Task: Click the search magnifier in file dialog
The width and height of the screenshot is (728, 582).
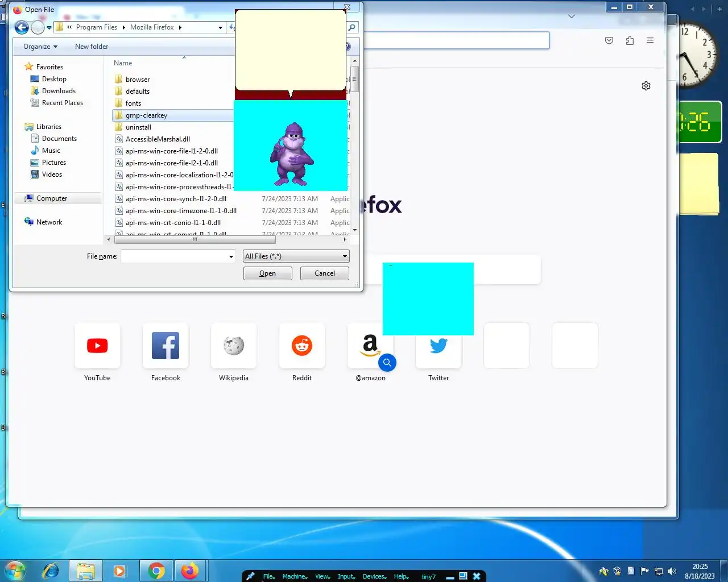Action: point(352,27)
